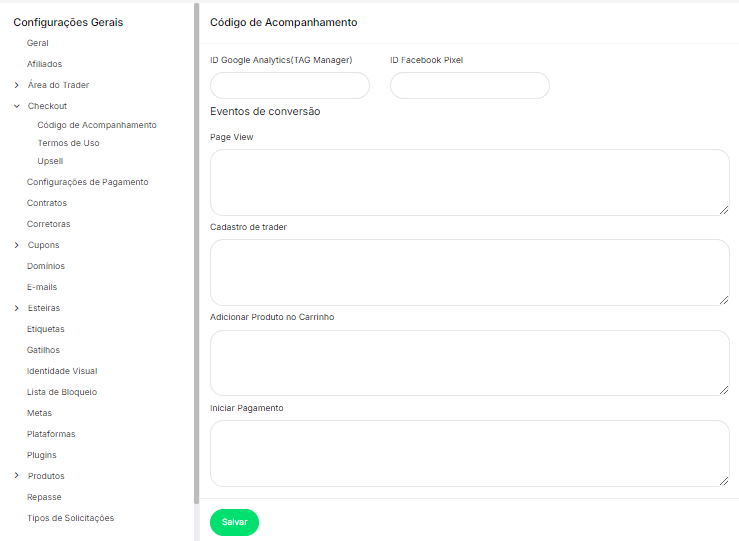Expand the Produtos submenu arrow
Viewport: 739px width, 541px height.
(17, 476)
